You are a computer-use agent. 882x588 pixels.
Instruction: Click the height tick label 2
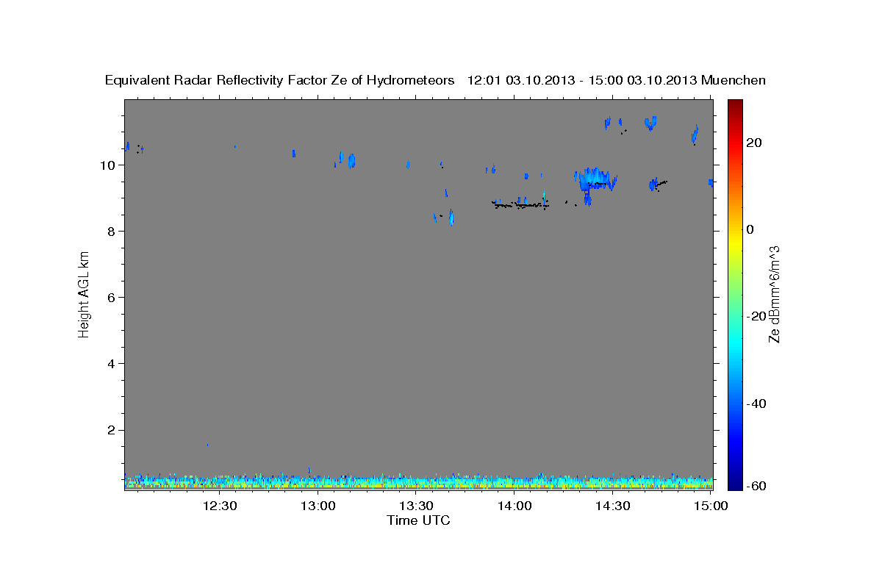(112, 430)
